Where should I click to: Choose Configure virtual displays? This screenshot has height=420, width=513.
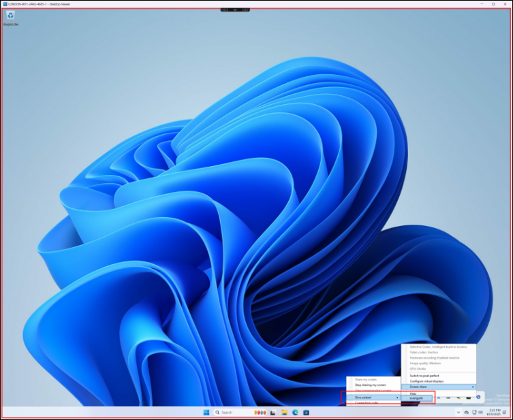pos(426,381)
